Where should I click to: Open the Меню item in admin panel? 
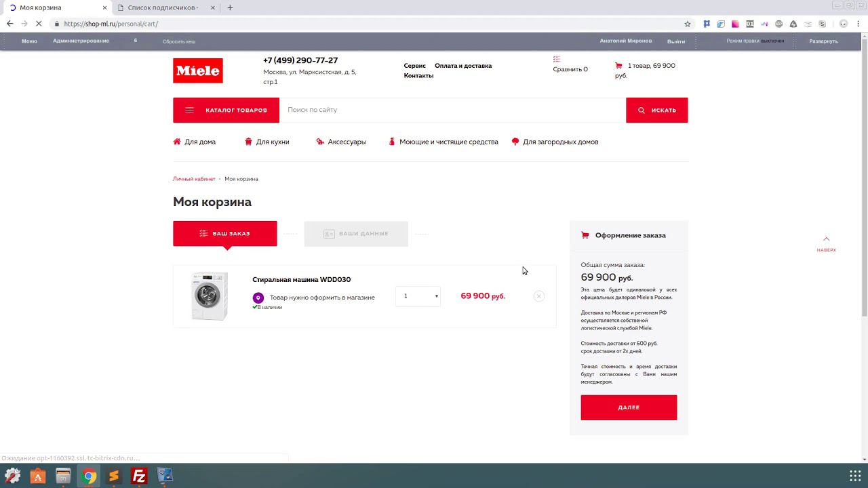29,41
